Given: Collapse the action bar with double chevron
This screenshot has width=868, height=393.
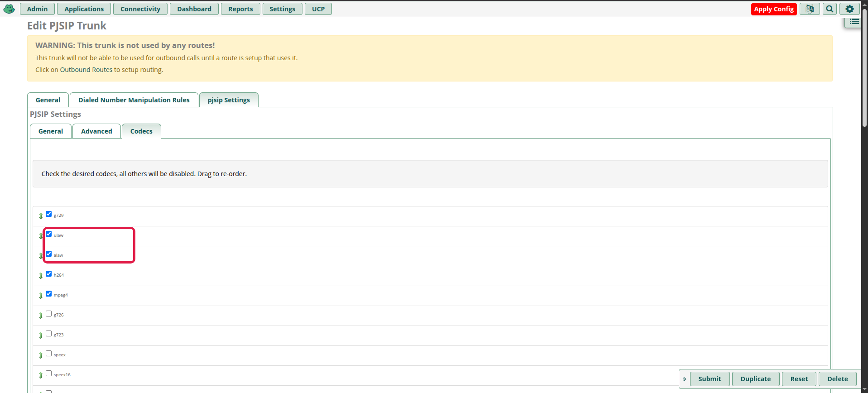Looking at the screenshot, I should pyautogui.click(x=684, y=379).
